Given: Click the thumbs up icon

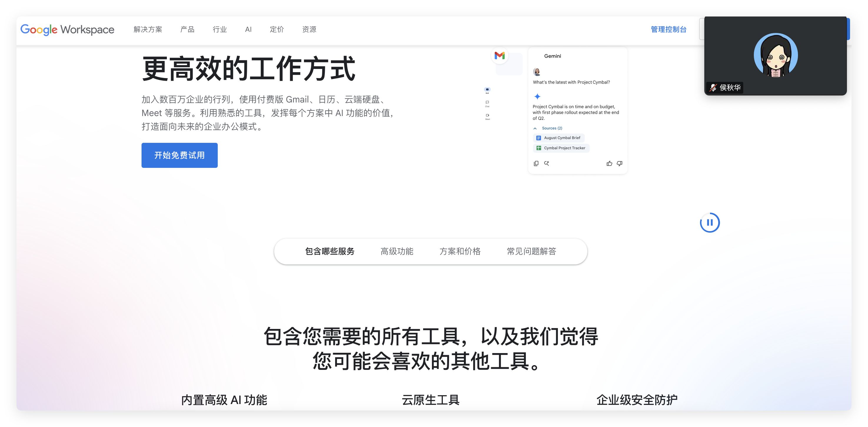Looking at the screenshot, I should tap(609, 163).
